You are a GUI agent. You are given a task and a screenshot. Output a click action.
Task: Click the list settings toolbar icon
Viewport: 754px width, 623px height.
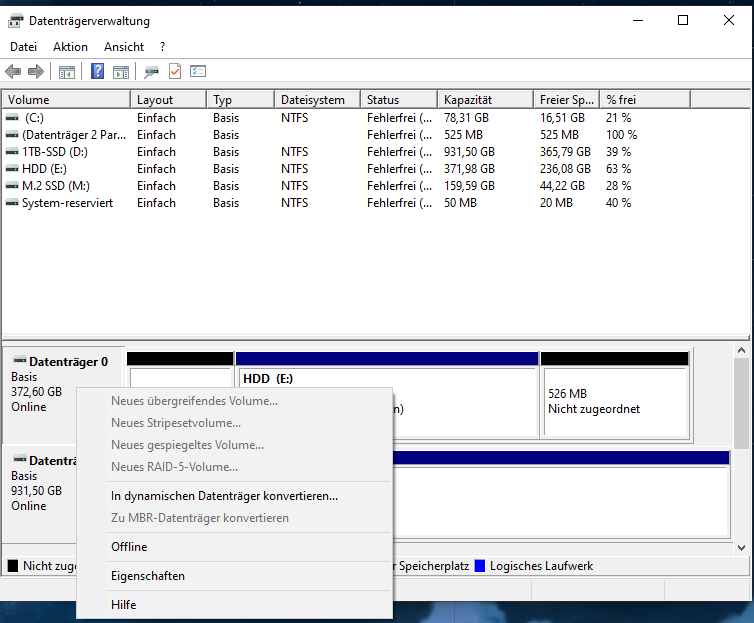[x=198, y=71]
